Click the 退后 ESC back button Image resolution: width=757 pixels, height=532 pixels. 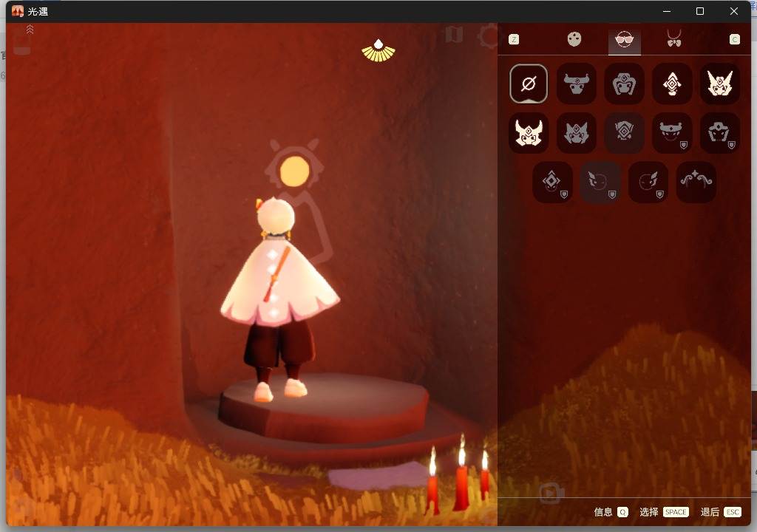click(721, 512)
